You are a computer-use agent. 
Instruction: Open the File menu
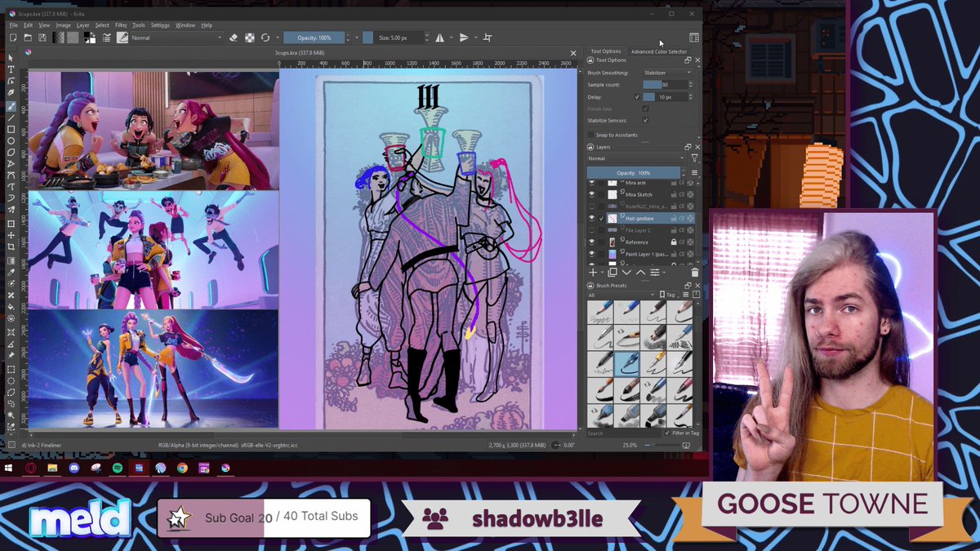13,25
